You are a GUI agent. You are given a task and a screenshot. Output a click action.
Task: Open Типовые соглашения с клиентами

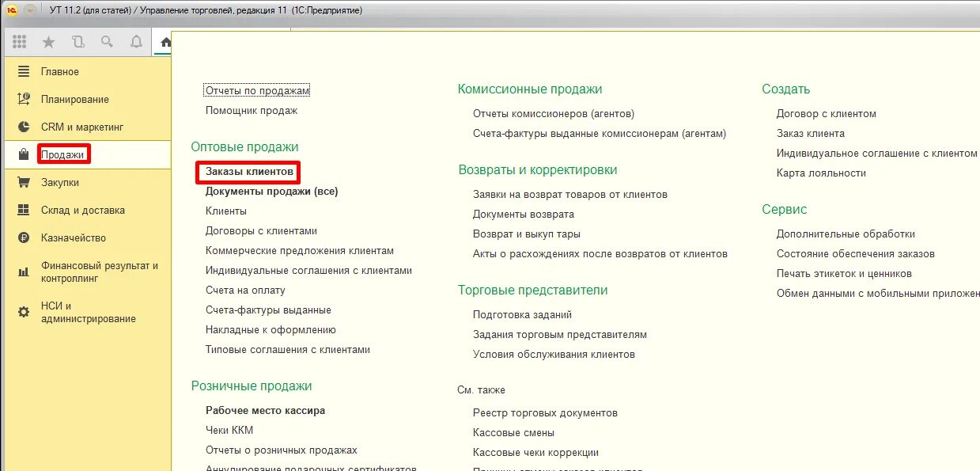[288, 349]
